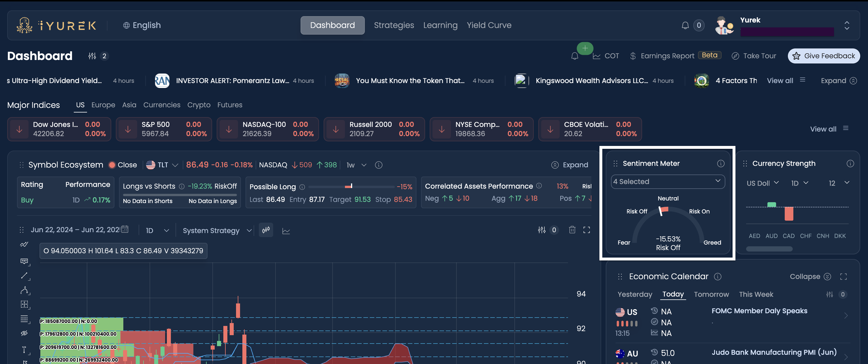Toggle drawings visibility eye icon
868x364 pixels.
click(24, 333)
